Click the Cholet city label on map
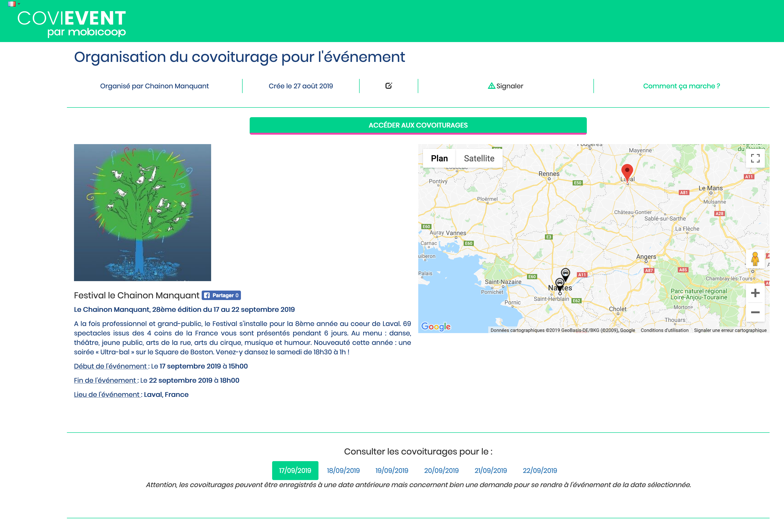Image resolution: width=784 pixels, height=532 pixels. click(x=617, y=309)
